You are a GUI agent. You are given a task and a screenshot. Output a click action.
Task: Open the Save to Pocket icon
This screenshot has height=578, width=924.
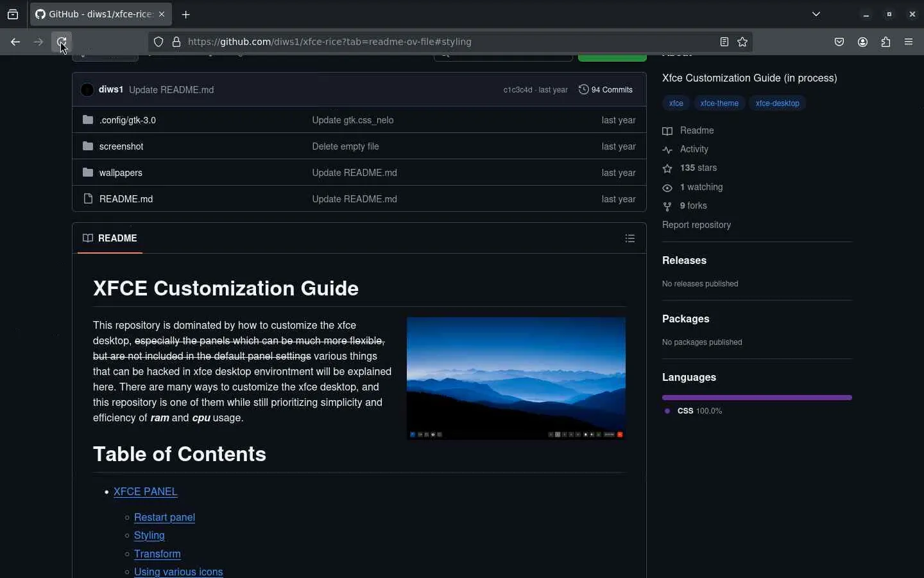coord(839,42)
